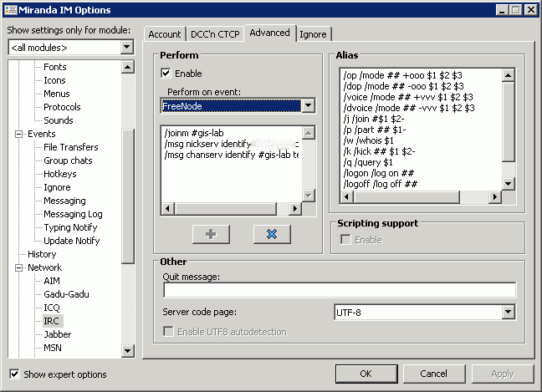Click Alias list scroll up arrow

(x=509, y=75)
